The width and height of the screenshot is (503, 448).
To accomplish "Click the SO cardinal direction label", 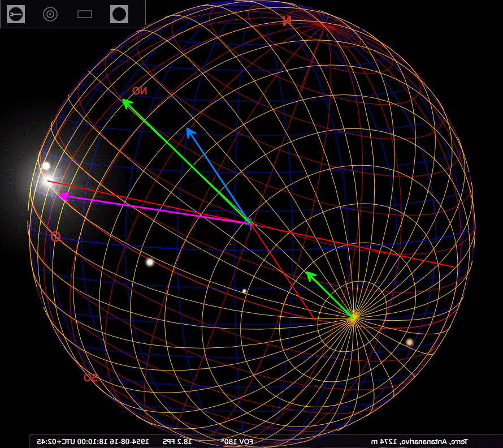I will pyautogui.click(x=90, y=377).
